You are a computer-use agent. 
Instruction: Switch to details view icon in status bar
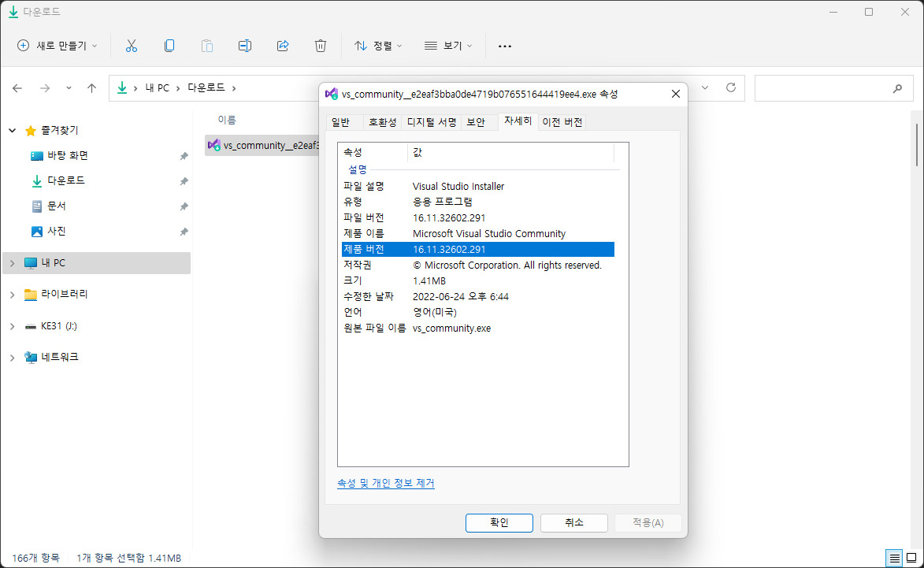pos(894,558)
